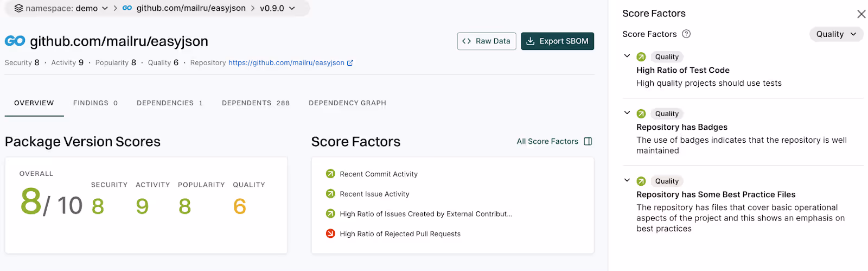
Task: Click the High Ratio of Test Code title
Action: (683, 70)
